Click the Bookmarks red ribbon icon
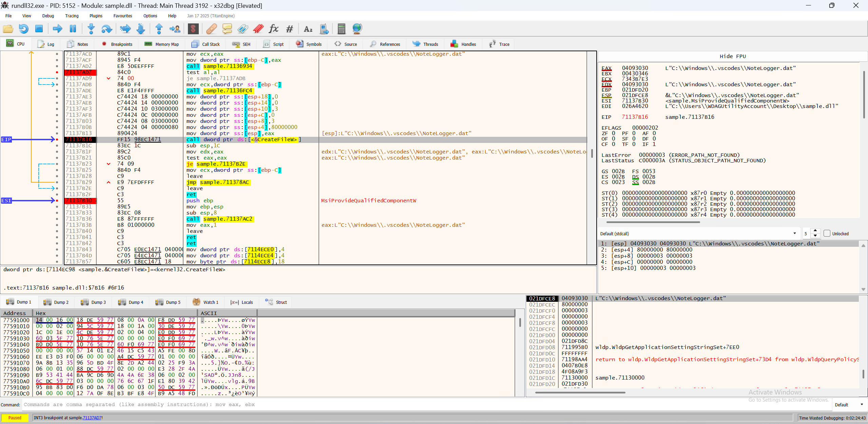 258,29
